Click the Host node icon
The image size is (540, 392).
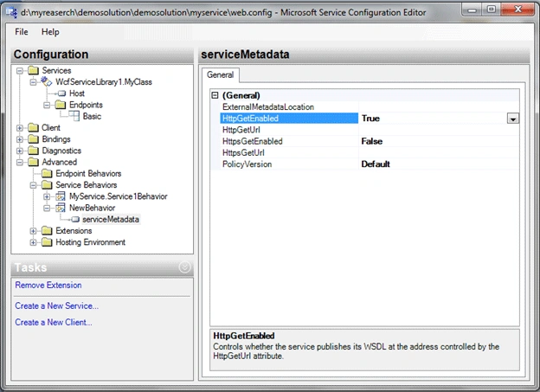coord(62,93)
